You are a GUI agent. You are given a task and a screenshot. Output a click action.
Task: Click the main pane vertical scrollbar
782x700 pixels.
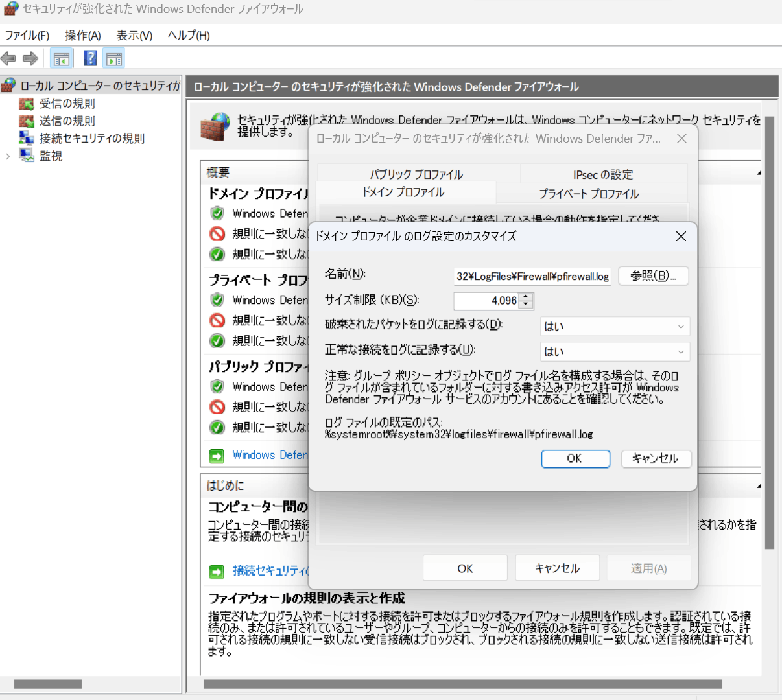(x=770, y=333)
